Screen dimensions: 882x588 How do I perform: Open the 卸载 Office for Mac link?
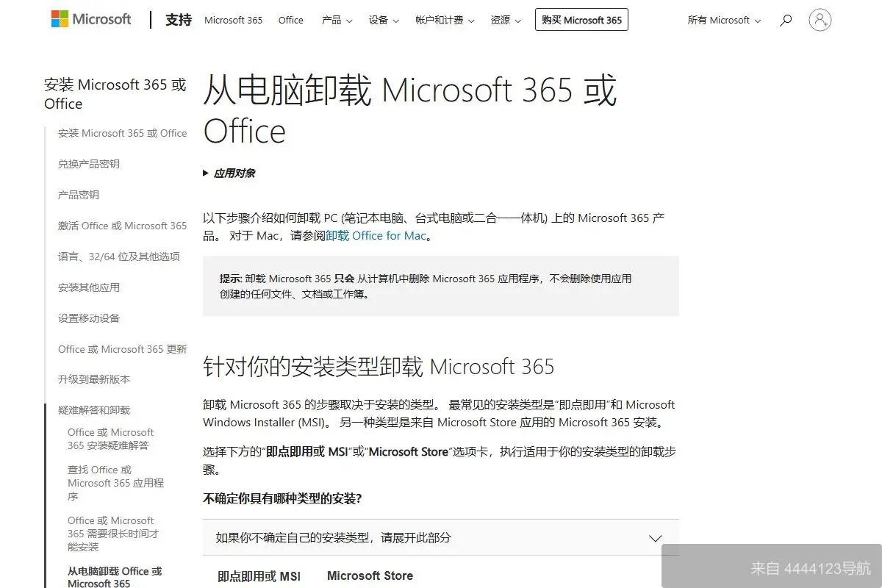(x=376, y=235)
